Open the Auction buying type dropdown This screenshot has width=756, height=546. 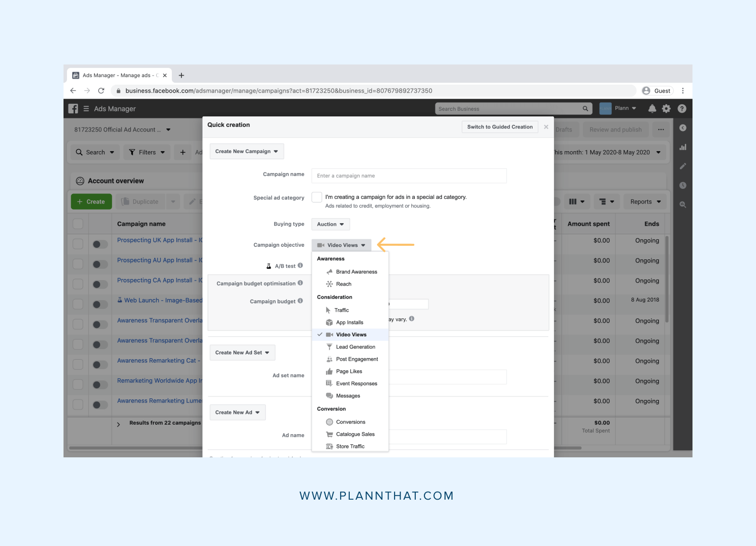coord(331,224)
